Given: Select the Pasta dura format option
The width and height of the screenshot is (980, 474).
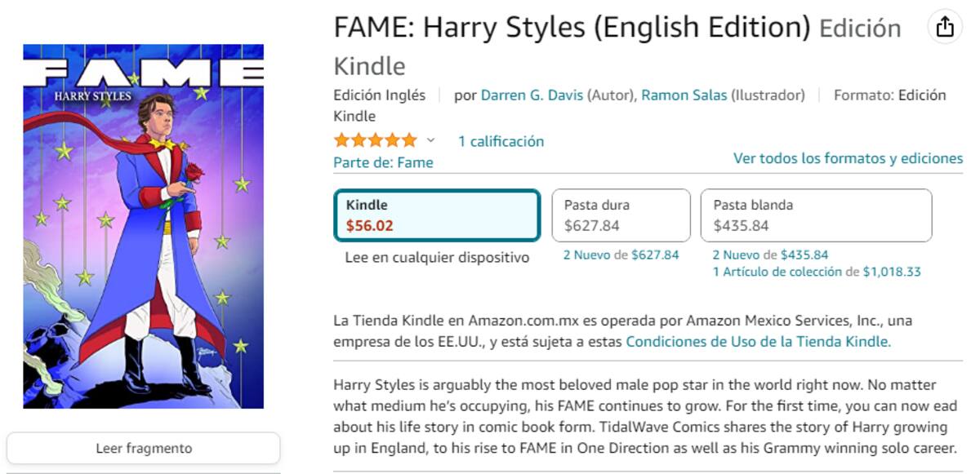Looking at the screenshot, I should pyautogui.click(x=621, y=215).
